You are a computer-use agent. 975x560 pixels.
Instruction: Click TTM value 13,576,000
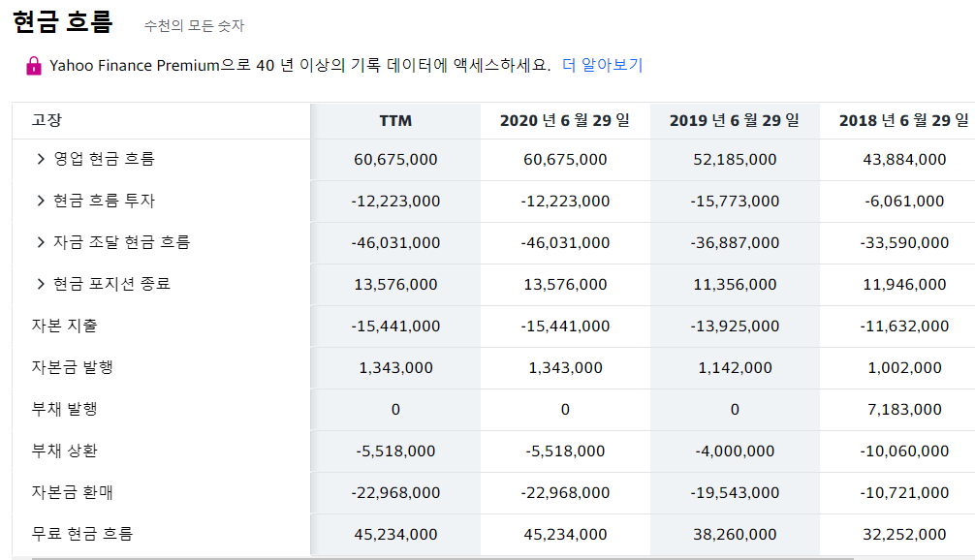[395, 285]
